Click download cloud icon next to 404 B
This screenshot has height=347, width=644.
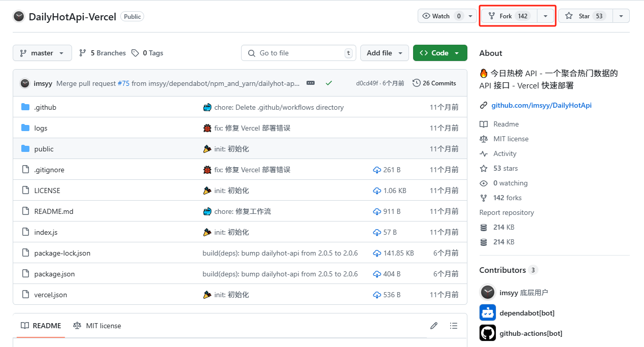pos(377,274)
